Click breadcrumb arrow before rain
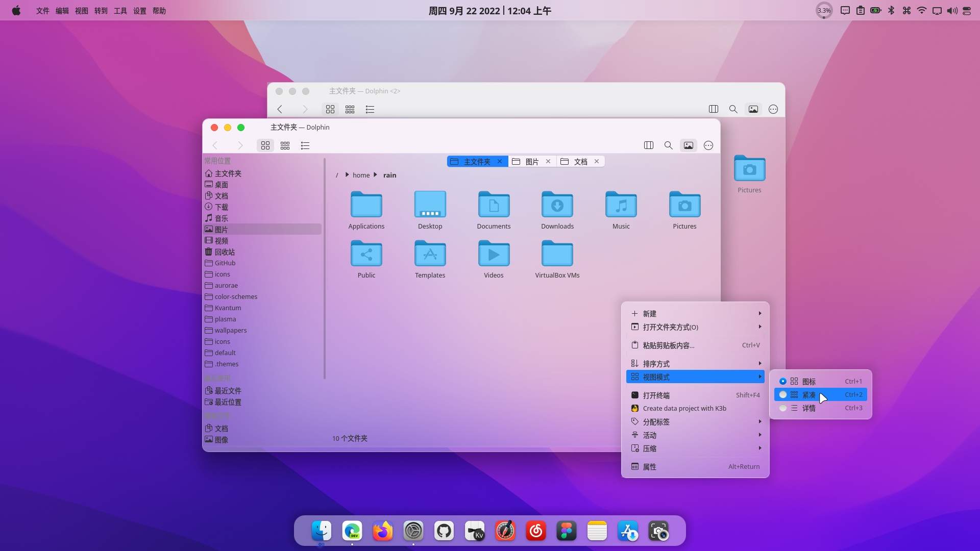Viewport: 980px width, 551px height. click(x=375, y=175)
